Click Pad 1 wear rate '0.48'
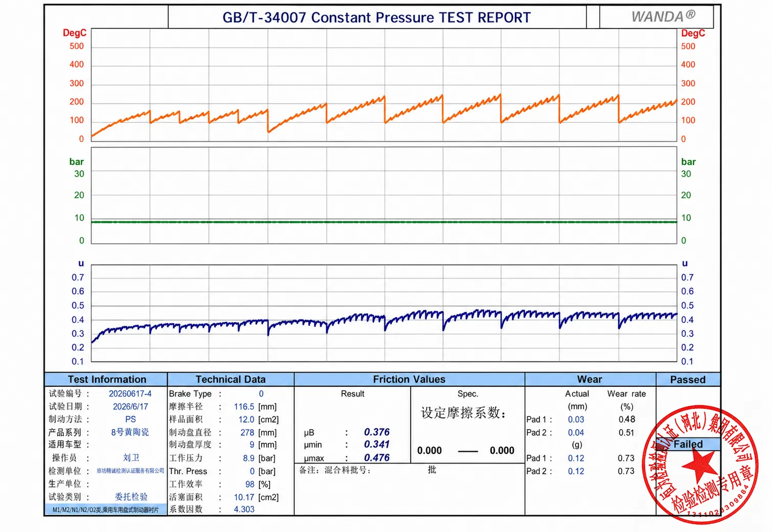The image size is (772, 532). click(627, 419)
